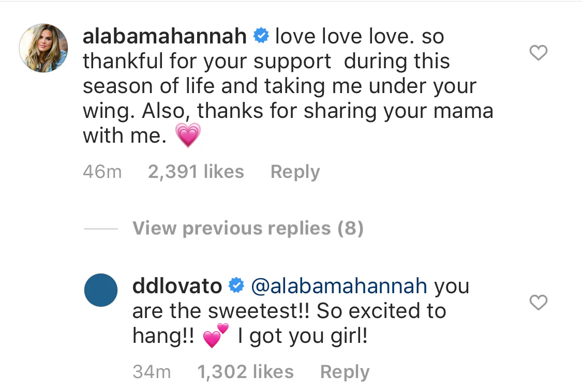Viewport: 582px width, 392px height.
Task: Click the 34m timestamp
Action: (152, 371)
